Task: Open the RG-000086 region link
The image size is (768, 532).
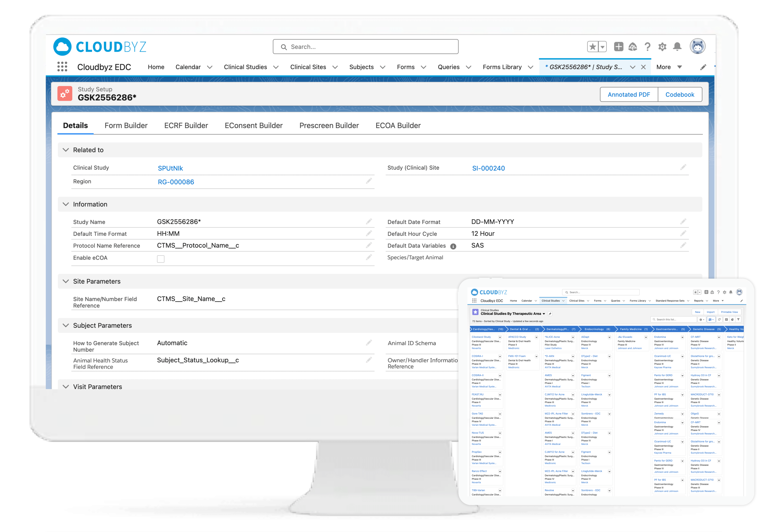Action: 176,182
